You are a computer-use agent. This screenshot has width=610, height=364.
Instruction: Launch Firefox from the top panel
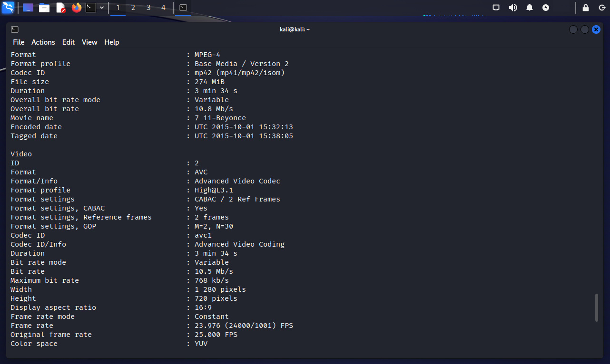[x=76, y=8]
